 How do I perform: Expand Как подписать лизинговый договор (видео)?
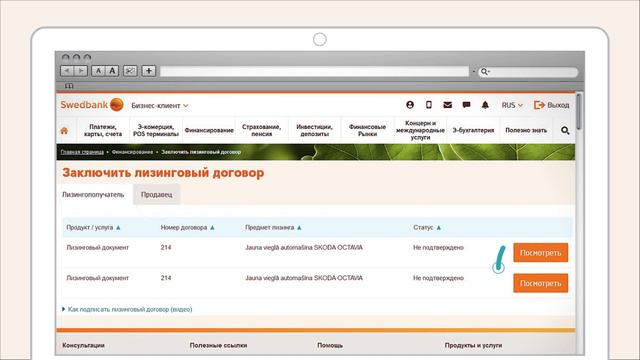127,309
